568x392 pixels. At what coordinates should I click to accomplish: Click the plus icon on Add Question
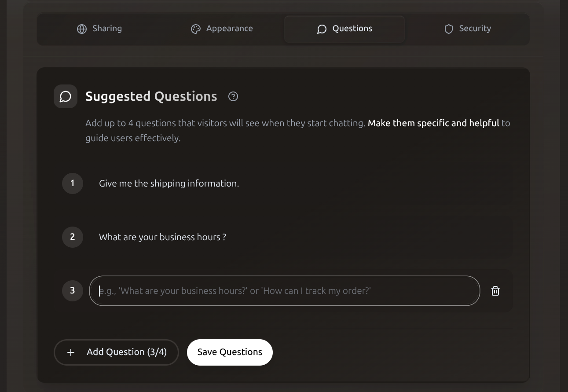pyautogui.click(x=71, y=352)
